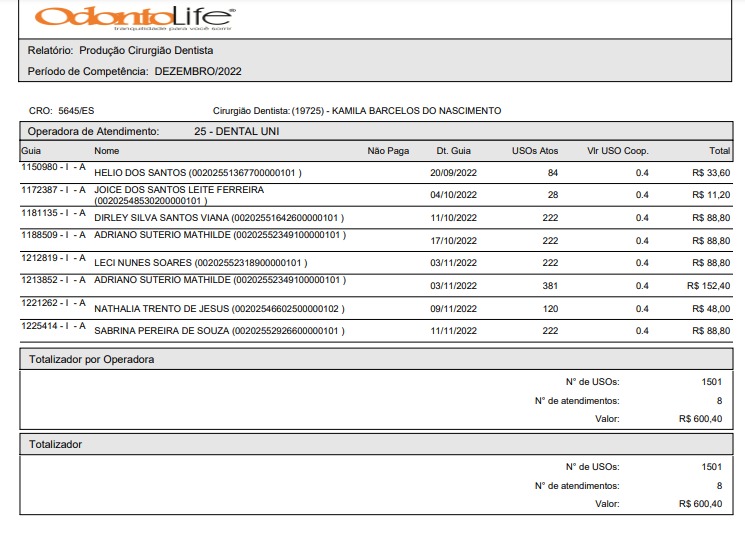Click USOs value '381'
This screenshot has width=745, height=545.
(550, 286)
